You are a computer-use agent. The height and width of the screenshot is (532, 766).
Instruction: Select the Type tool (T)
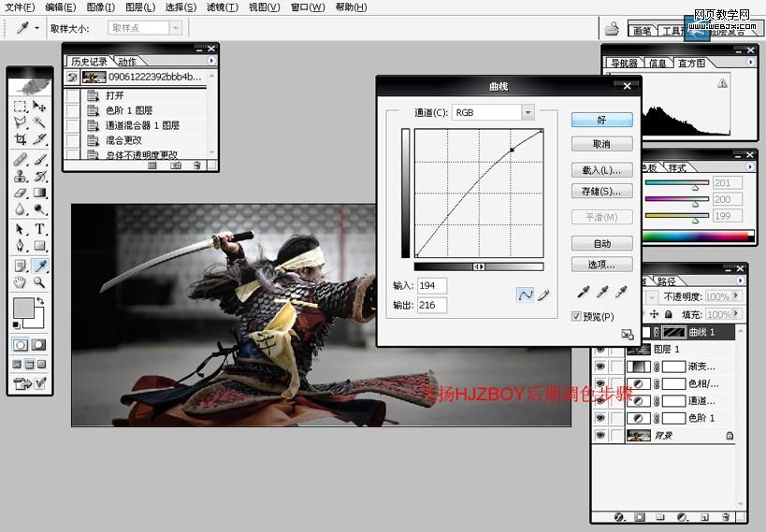pyautogui.click(x=40, y=229)
